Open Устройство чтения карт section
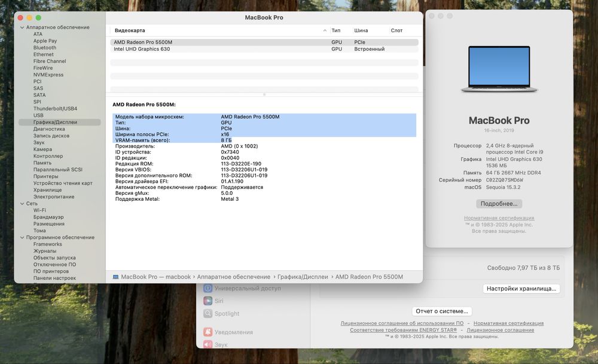 [63, 183]
